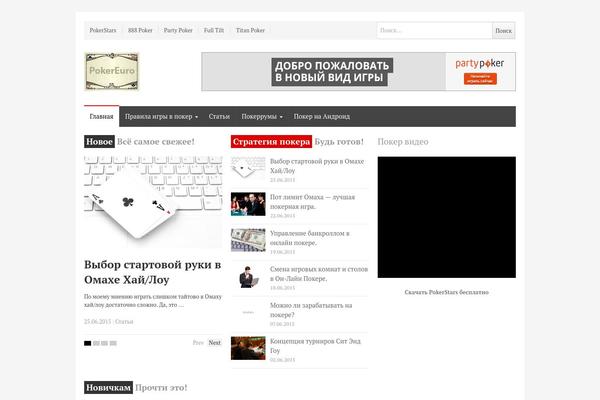Click the Статьи category under featured post
This screenshot has width=600, height=400.
pos(124,322)
